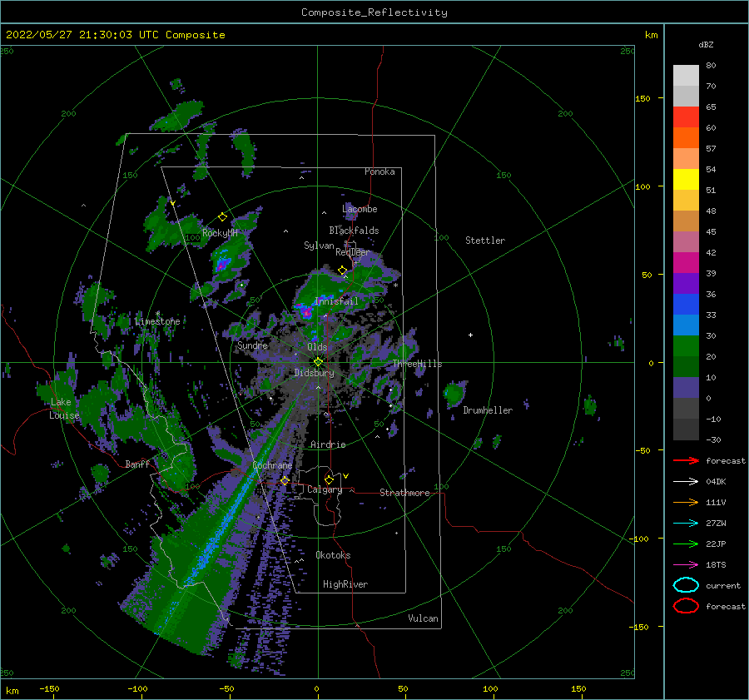This screenshot has height=700, width=749.
Task: Click the dBZ legend heading
Action: [706, 44]
